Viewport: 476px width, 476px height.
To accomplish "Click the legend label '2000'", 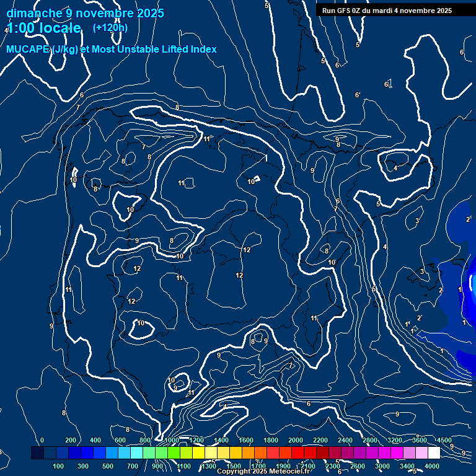I will coord(296,440).
